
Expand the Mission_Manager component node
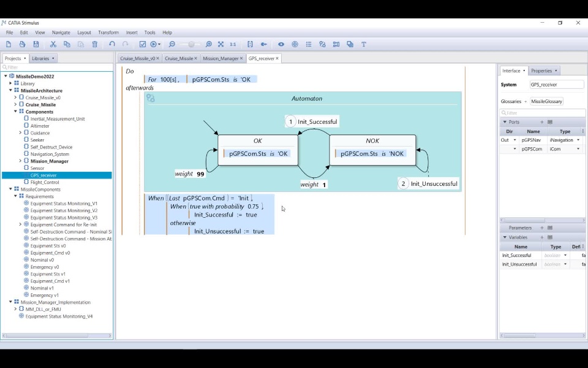click(20, 161)
